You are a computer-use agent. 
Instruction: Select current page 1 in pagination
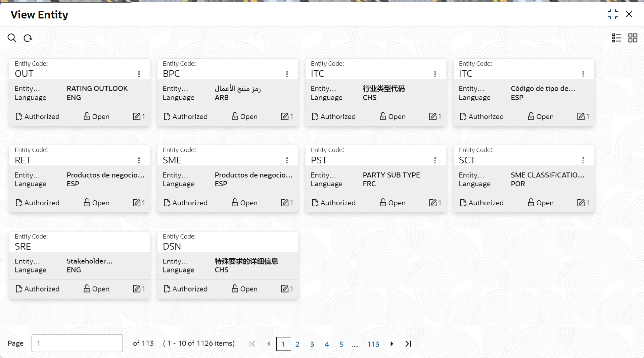283,344
